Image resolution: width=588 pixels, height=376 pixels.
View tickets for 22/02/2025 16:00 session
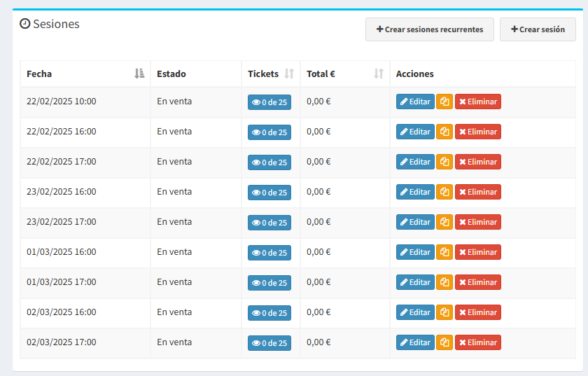(x=269, y=132)
